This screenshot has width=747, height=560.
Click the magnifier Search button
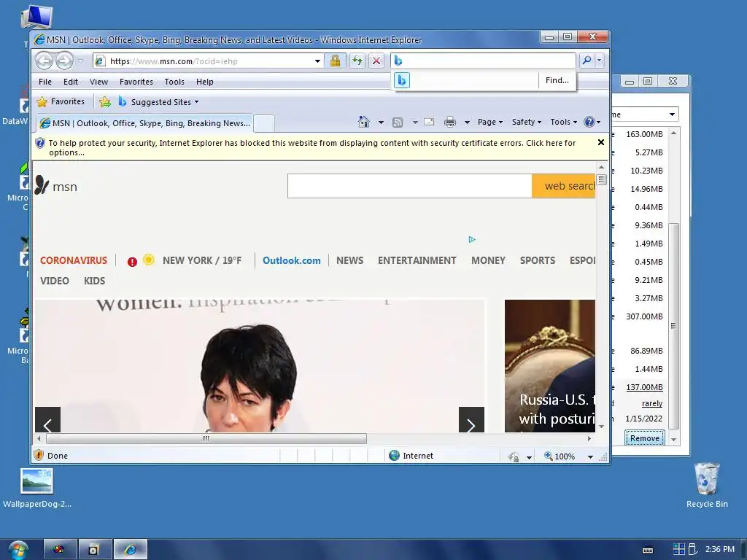[x=587, y=61]
